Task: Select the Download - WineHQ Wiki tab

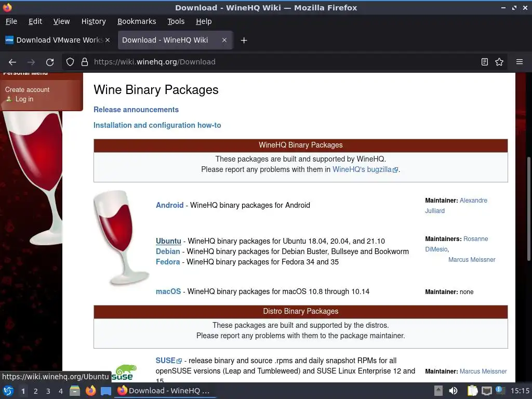Action: tap(175, 40)
